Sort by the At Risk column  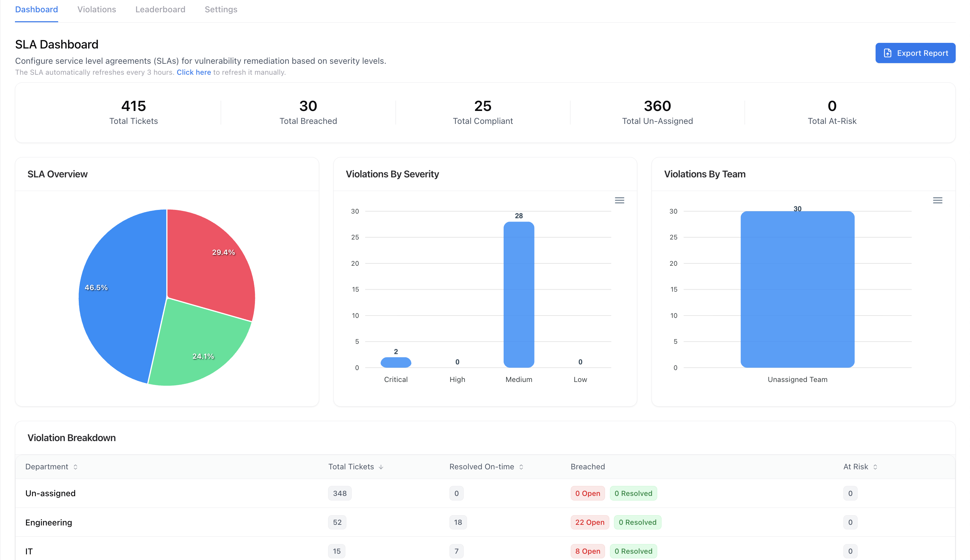875,467
